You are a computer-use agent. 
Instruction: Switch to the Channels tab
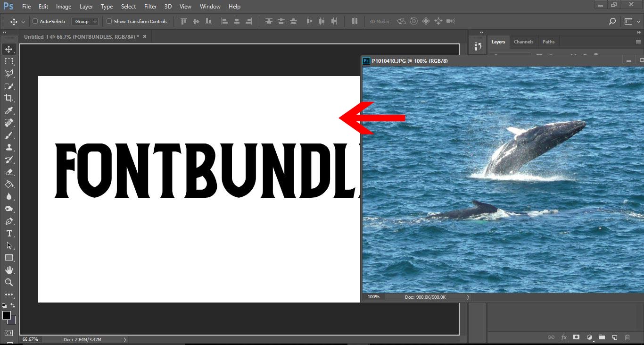(x=523, y=42)
